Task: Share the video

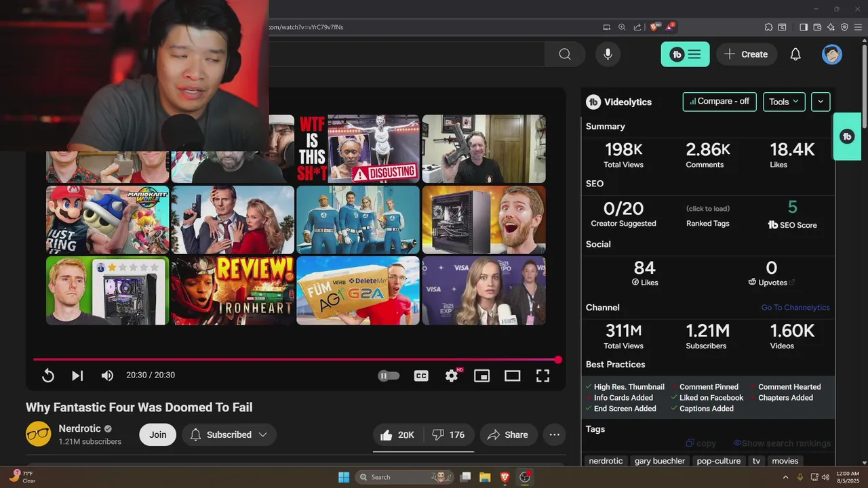Action: tap(509, 435)
